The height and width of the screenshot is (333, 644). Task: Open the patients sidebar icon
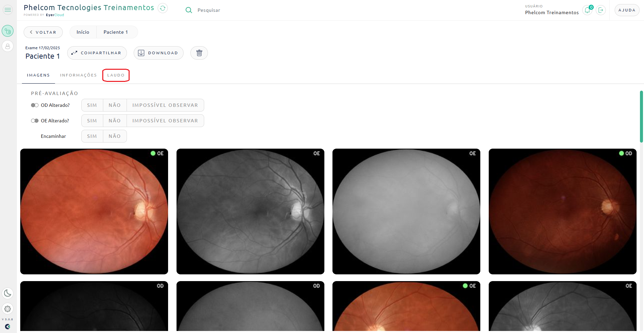pyautogui.click(x=8, y=46)
